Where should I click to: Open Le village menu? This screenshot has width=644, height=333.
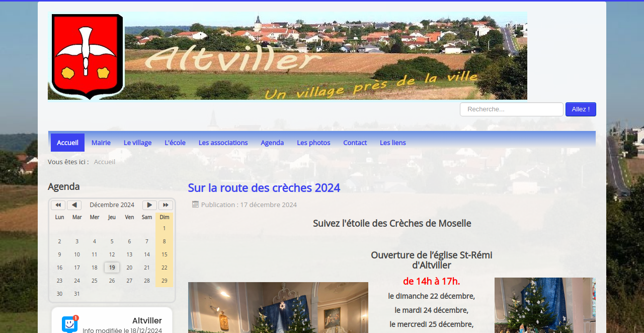click(x=137, y=143)
